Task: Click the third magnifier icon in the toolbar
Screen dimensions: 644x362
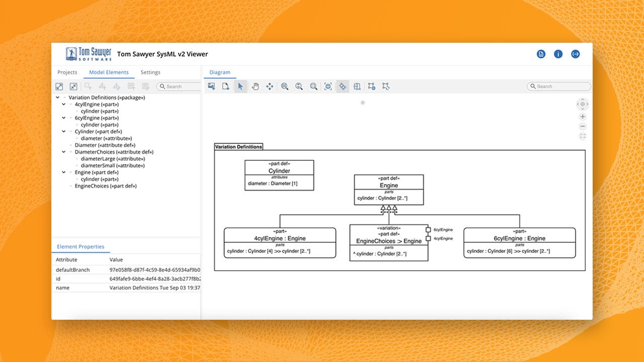Action: (313, 86)
